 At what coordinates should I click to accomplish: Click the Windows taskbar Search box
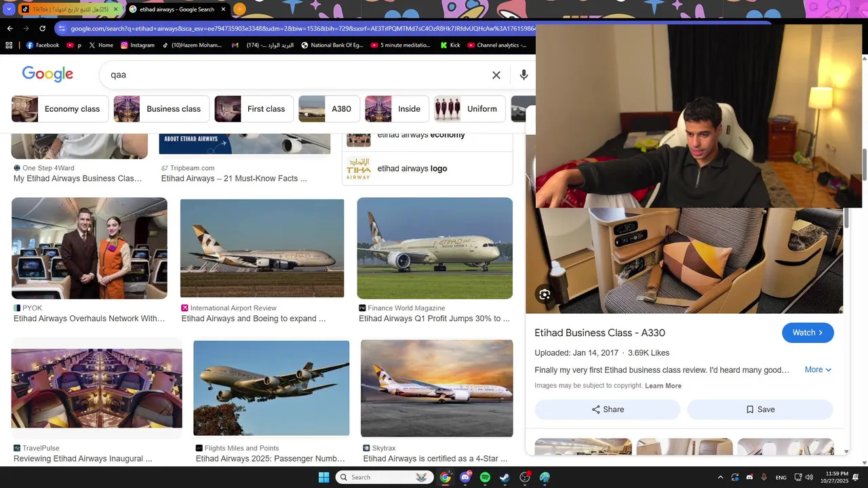(x=384, y=477)
